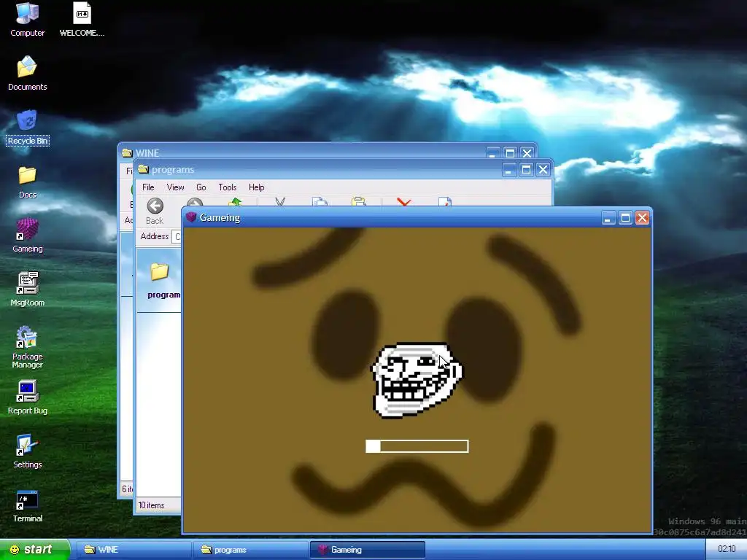Switch to programs taskbar button
The height and width of the screenshot is (560, 747).
tap(251, 550)
